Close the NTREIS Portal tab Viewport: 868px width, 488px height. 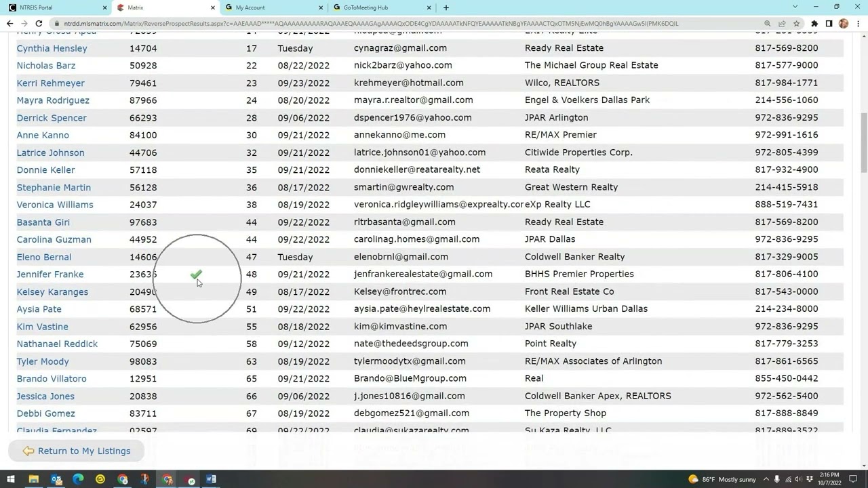(105, 7)
